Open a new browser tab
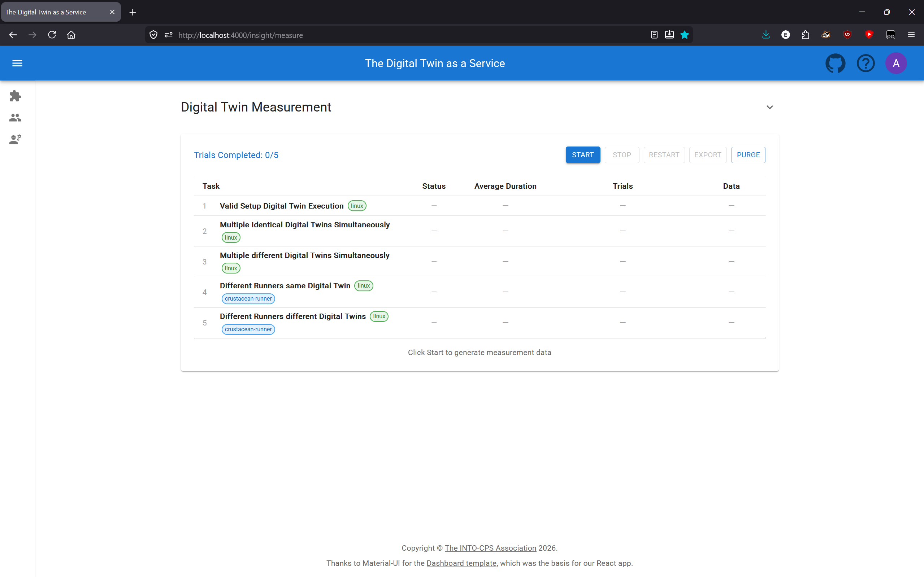Screen dimensions: 924x577 (133, 12)
